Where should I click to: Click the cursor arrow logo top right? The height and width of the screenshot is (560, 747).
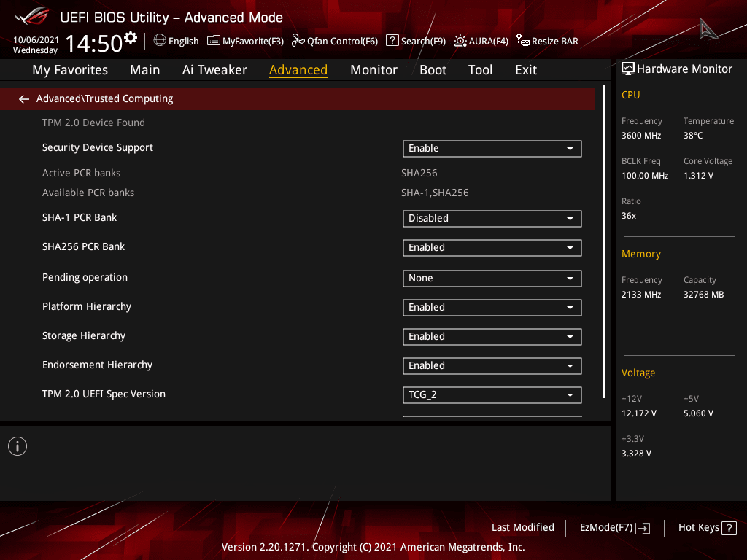[x=708, y=29]
